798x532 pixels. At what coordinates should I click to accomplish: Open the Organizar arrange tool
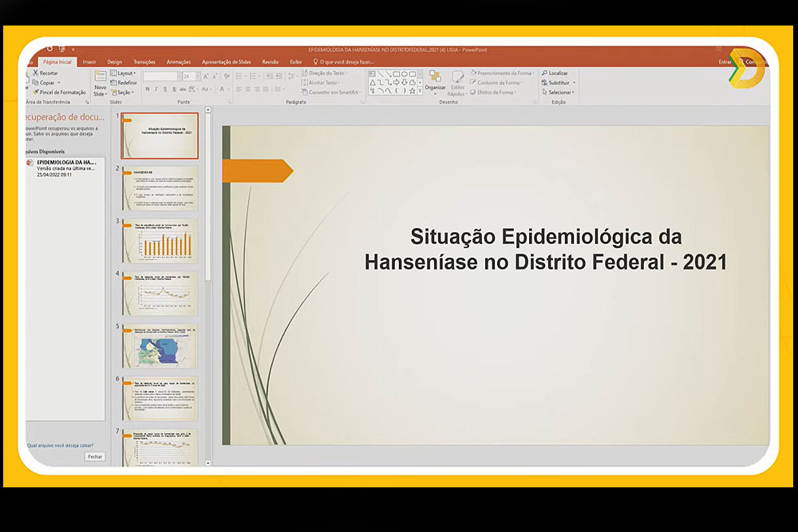(x=435, y=78)
